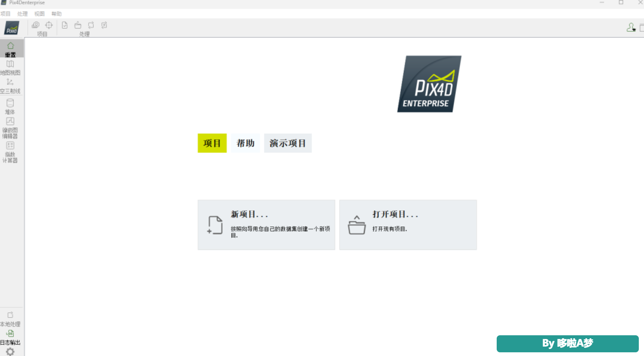Open the 镶嵌图编辑器 mosaic editor
Image resolution: width=644 pixels, height=356 pixels.
click(10, 128)
